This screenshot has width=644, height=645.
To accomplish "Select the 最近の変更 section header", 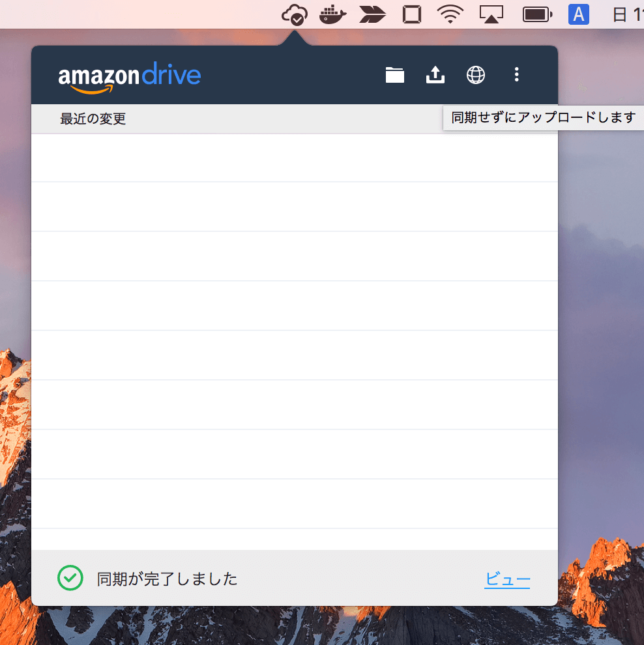I will [x=93, y=119].
